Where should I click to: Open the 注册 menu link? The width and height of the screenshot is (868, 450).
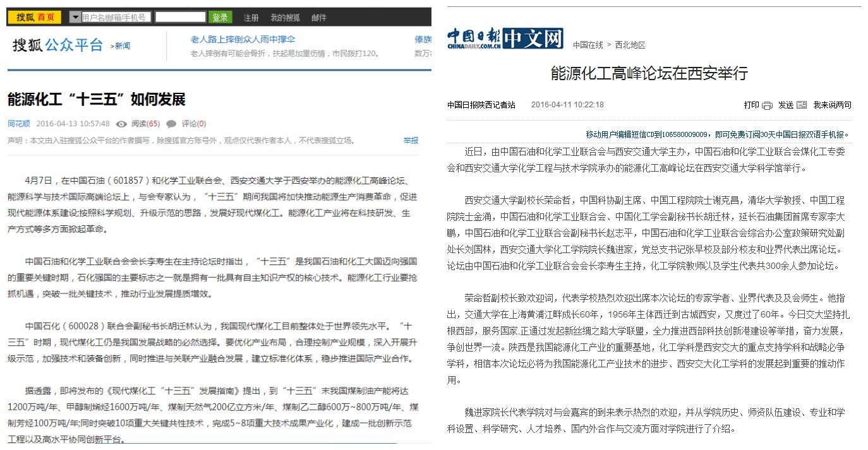[251, 18]
